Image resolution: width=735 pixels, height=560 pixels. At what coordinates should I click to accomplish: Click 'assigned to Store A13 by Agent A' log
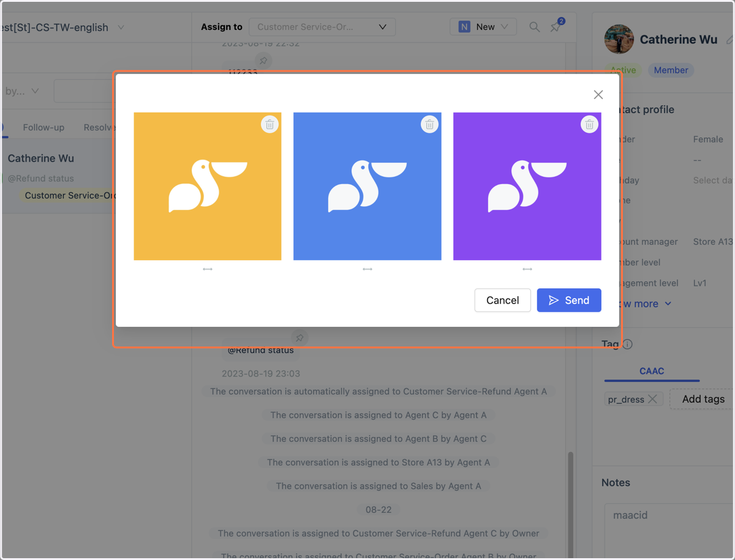click(x=379, y=463)
